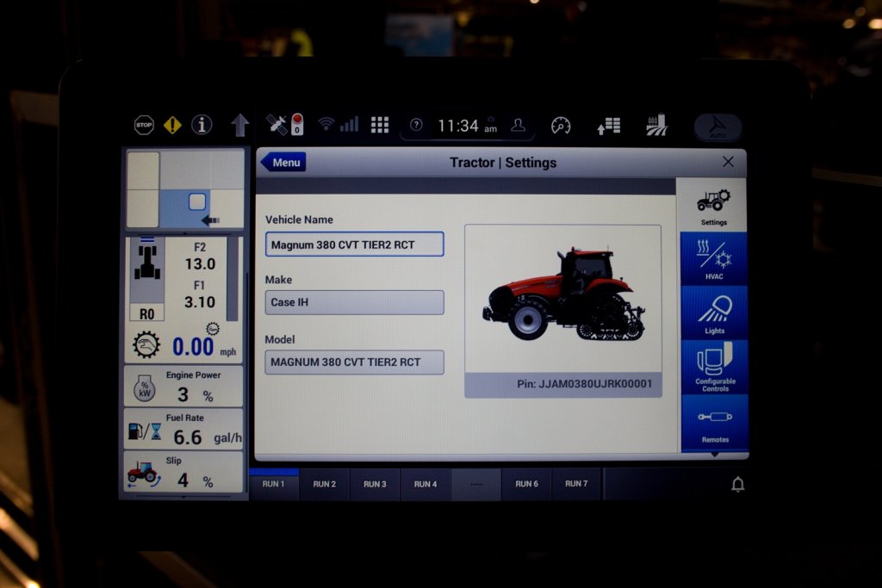Open the Slip widget
Screen dimensions: 882x588
[183, 472]
